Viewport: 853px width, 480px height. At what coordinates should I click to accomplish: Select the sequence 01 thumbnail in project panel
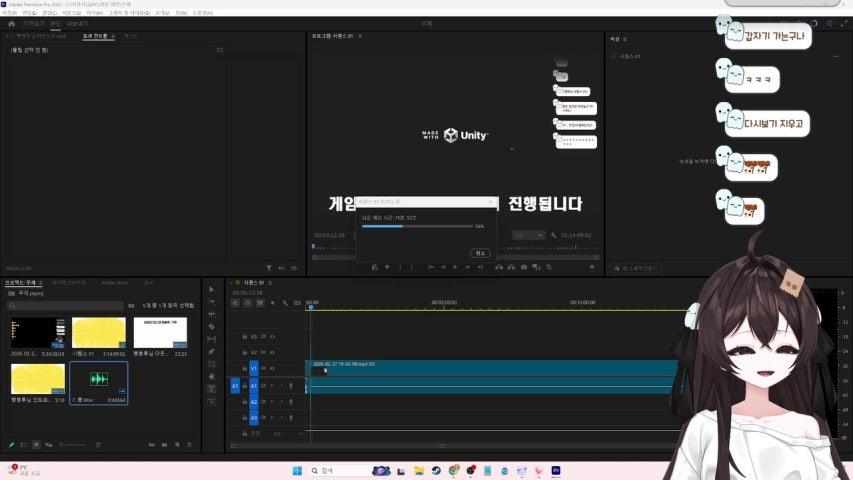[99, 333]
